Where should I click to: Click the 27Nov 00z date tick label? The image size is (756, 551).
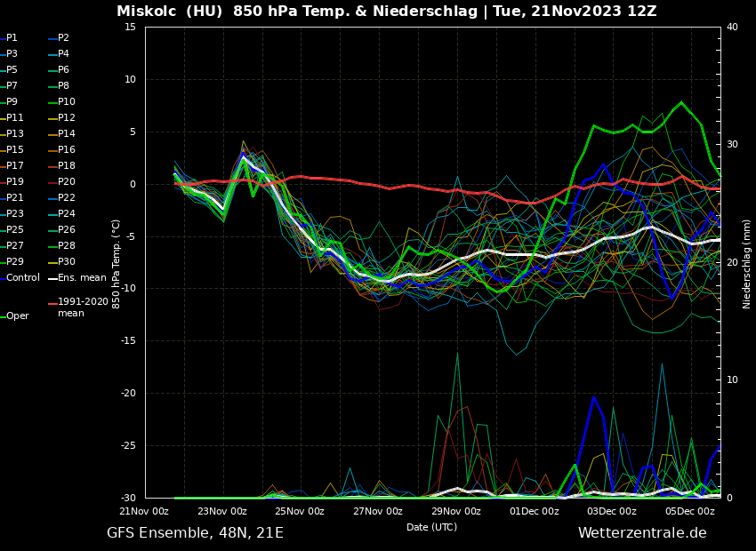tap(378, 511)
